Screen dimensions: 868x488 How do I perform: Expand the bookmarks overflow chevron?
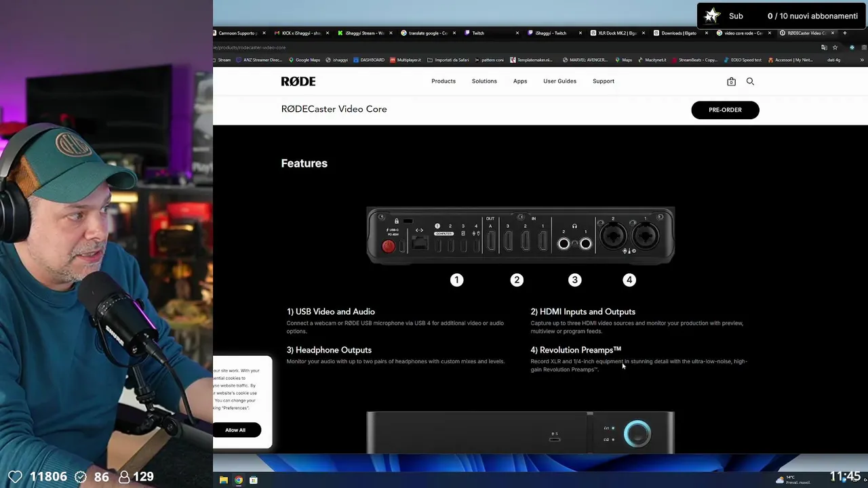click(x=862, y=60)
